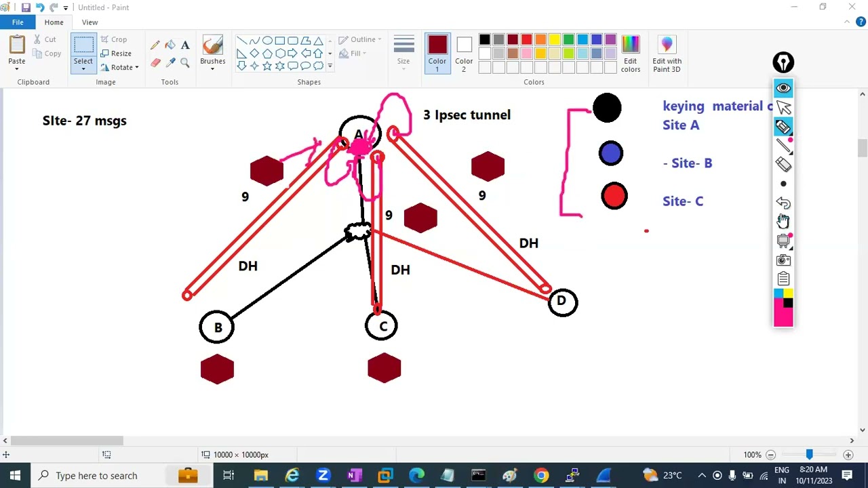The image size is (868, 488).
Task: Choose the Line shape in Shapes gallery
Action: [x=241, y=41]
